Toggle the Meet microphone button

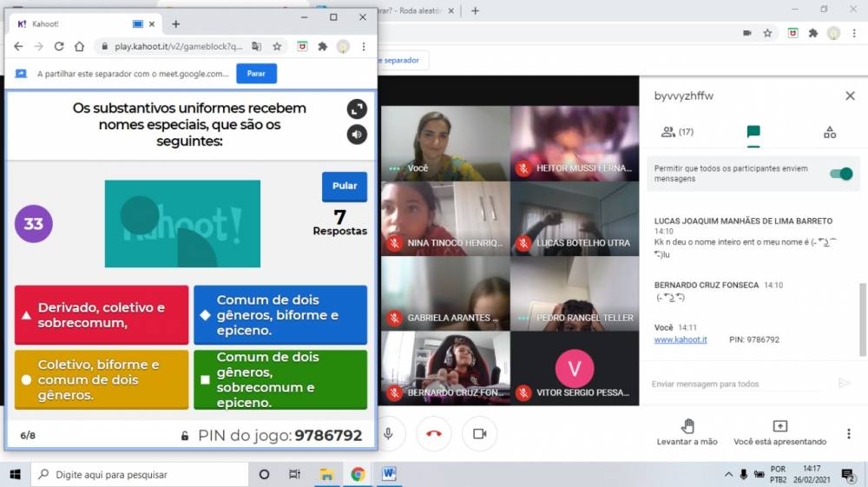click(388, 433)
